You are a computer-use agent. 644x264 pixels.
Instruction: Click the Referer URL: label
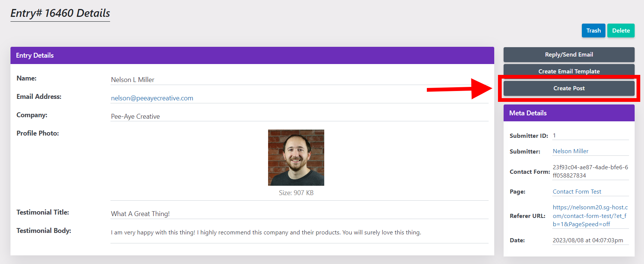(528, 216)
